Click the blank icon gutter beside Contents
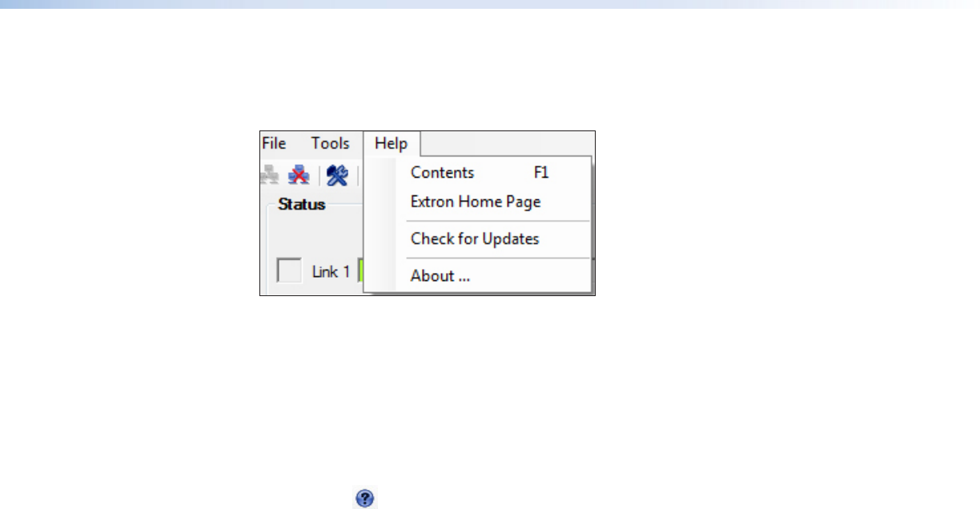 coord(381,173)
